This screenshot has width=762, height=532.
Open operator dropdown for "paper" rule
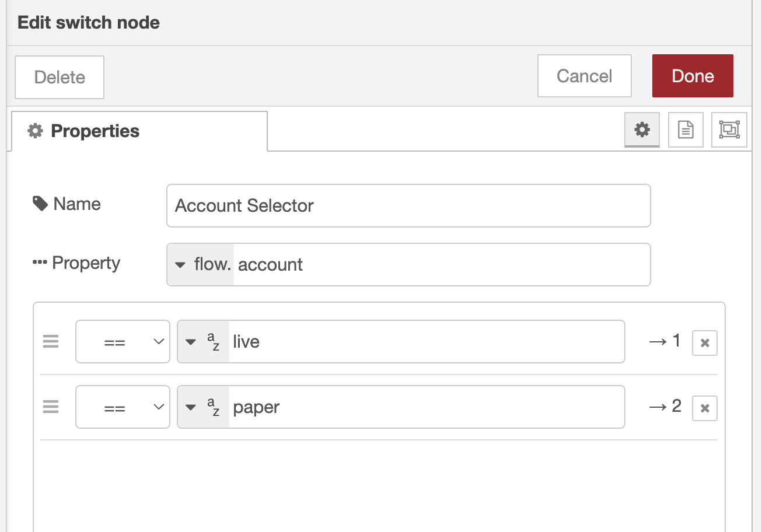click(123, 407)
